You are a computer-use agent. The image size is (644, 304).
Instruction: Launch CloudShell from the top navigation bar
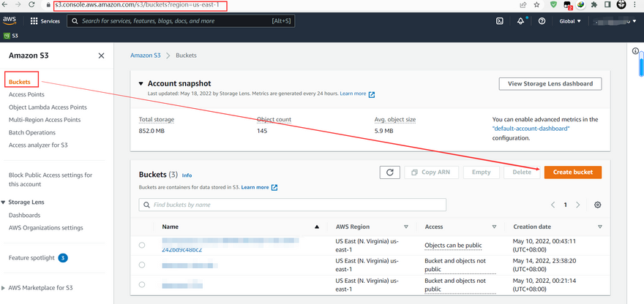click(499, 21)
